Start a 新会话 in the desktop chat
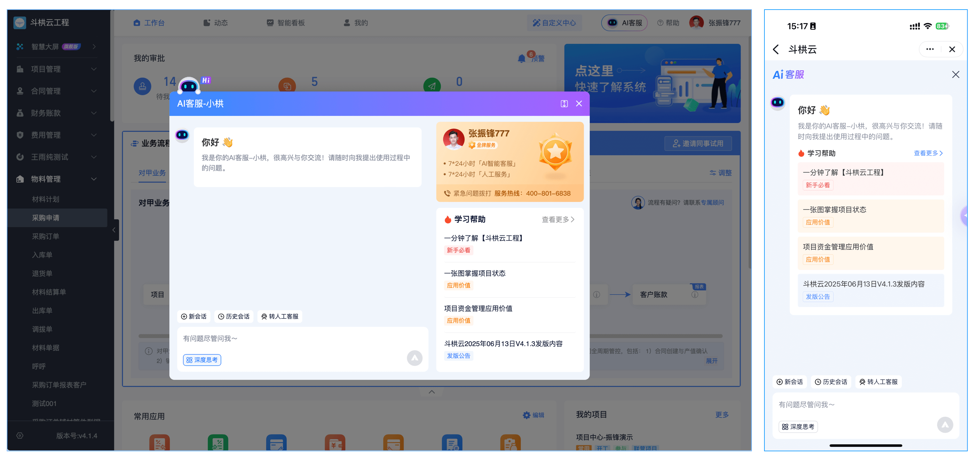This screenshot has width=980, height=458. [194, 317]
